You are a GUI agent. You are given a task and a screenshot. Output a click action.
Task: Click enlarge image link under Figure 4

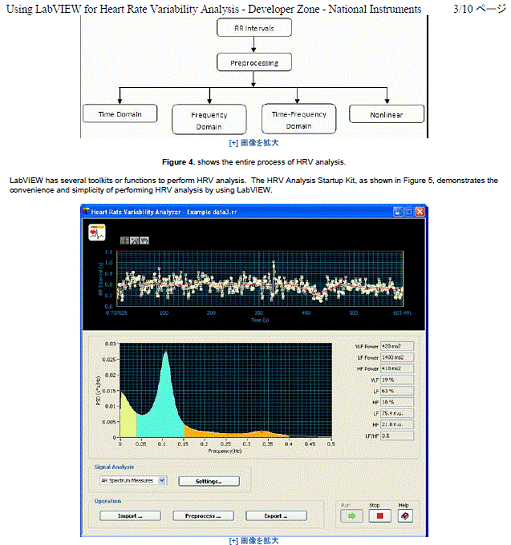(254, 143)
